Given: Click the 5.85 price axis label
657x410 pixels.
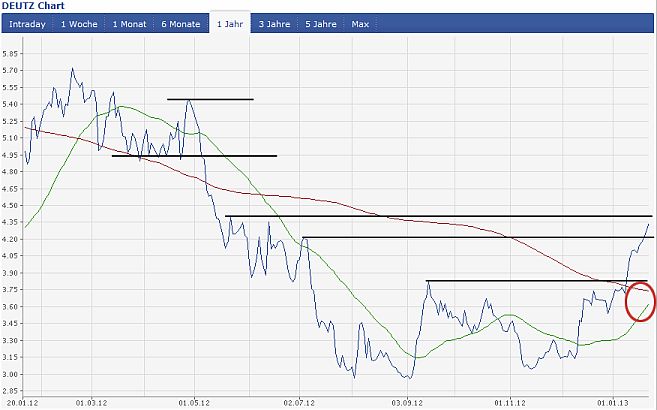Looking at the screenshot, I should click(10, 54).
